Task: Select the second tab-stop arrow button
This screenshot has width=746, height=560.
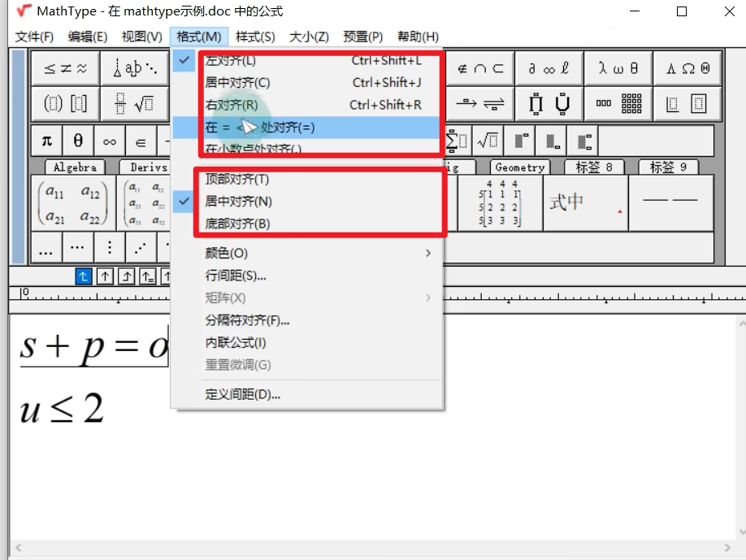Action: (105, 276)
